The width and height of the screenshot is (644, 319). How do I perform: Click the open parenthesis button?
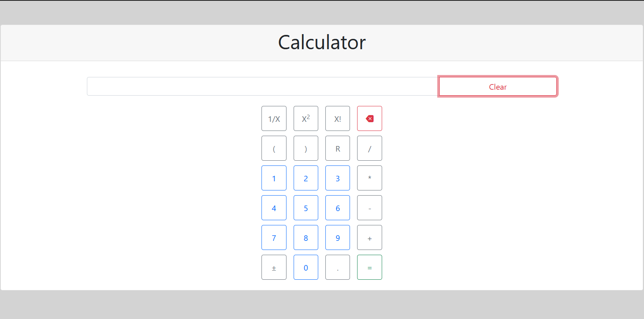[x=274, y=148]
